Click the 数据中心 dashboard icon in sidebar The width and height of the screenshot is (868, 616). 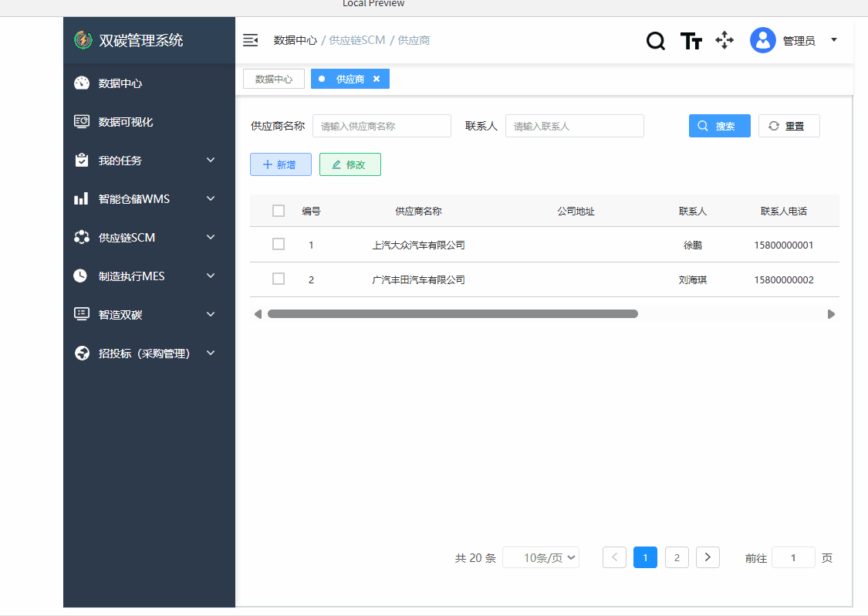coord(82,83)
